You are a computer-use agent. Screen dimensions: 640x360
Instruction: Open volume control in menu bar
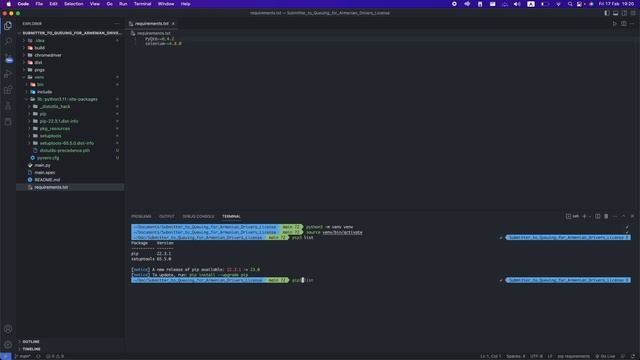[x=517, y=4]
